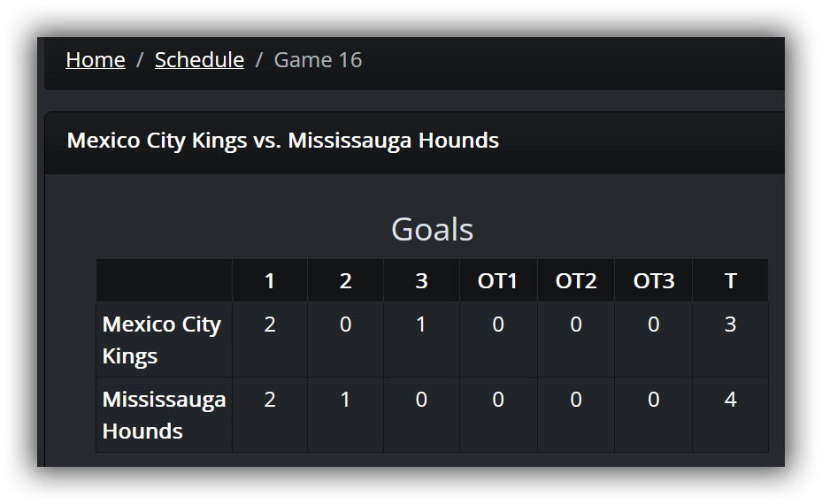The height and width of the screenshot is (504, 822).
Task: Click Mississauga Hounds second period goals cell
Action: pos(345,415)
